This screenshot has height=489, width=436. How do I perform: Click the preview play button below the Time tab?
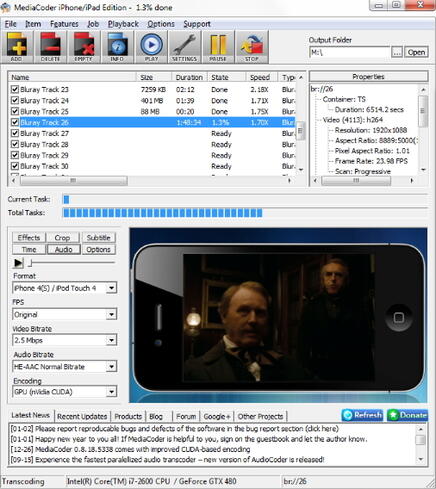(18, 263)
